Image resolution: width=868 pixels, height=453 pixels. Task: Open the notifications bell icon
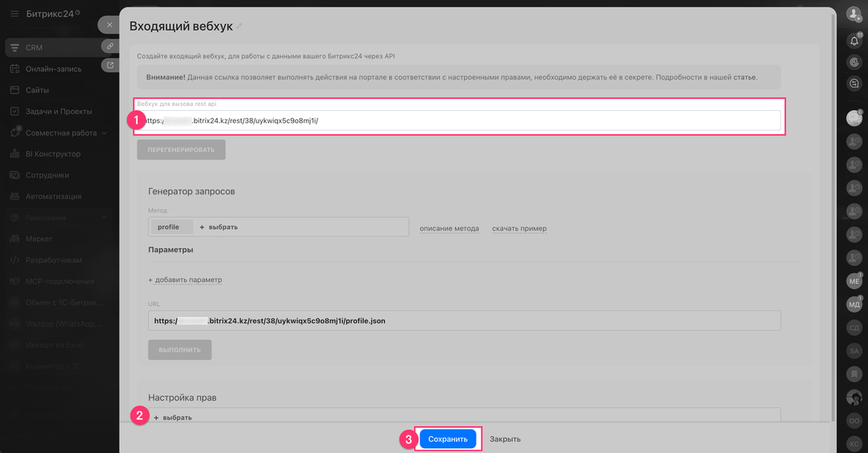[x=854, y=39]
